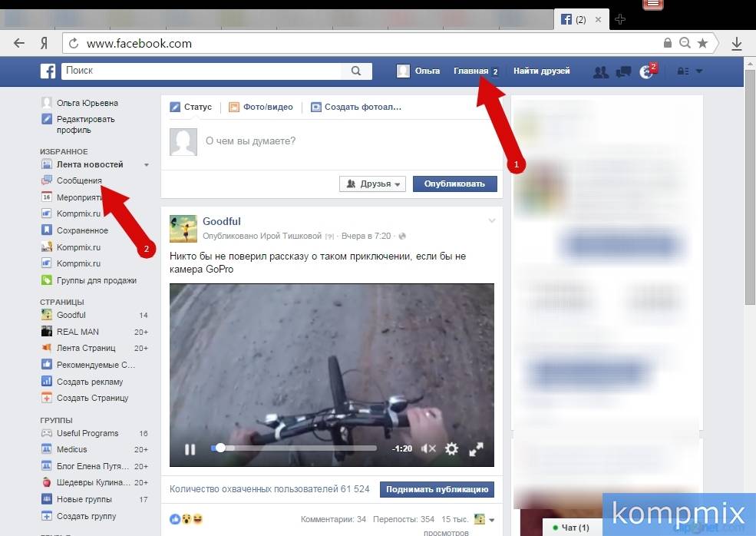Click the video progress slider handle
This screenshot has width=756, height=536.
coord(220,448)
